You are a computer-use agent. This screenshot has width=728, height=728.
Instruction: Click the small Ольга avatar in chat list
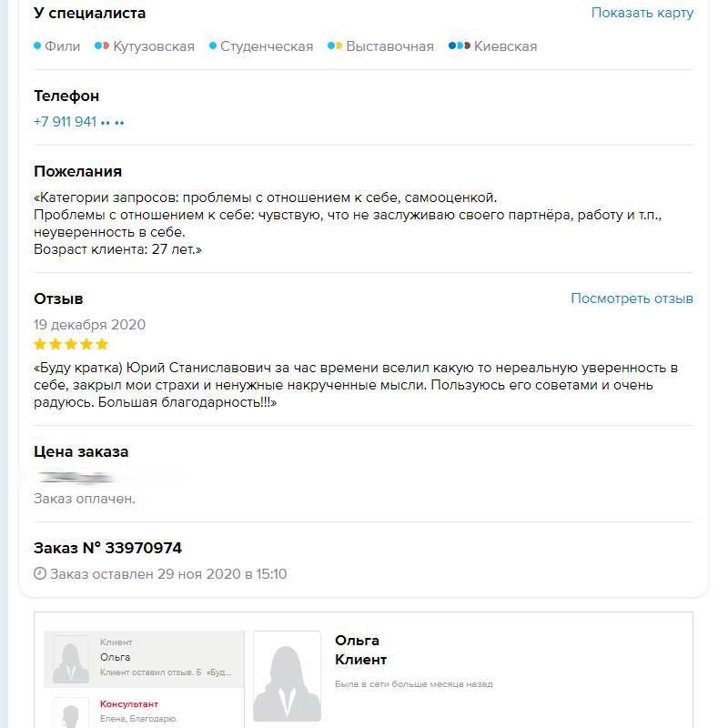pos(71,659)
